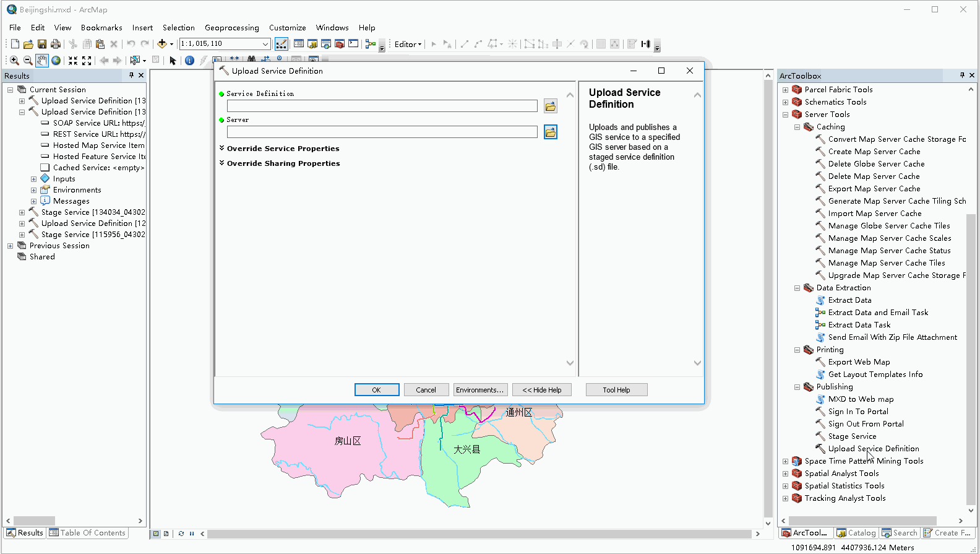Screen dimensions: 980x554
Task: Browse for the Server connection
Action: 551,132
